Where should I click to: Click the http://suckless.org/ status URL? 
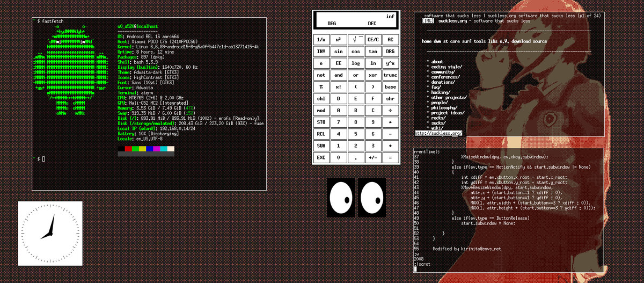click(x=438, y=133)
